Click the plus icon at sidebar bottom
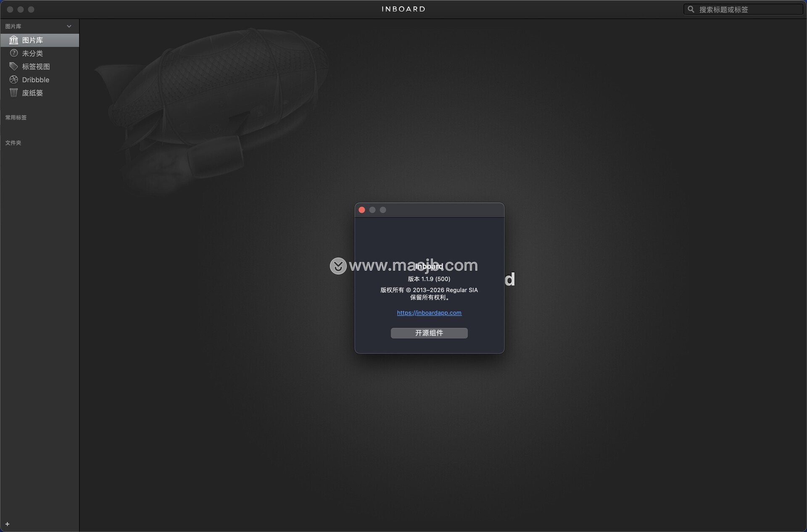This screenshot has height=532, width=807. click(7, 524)
